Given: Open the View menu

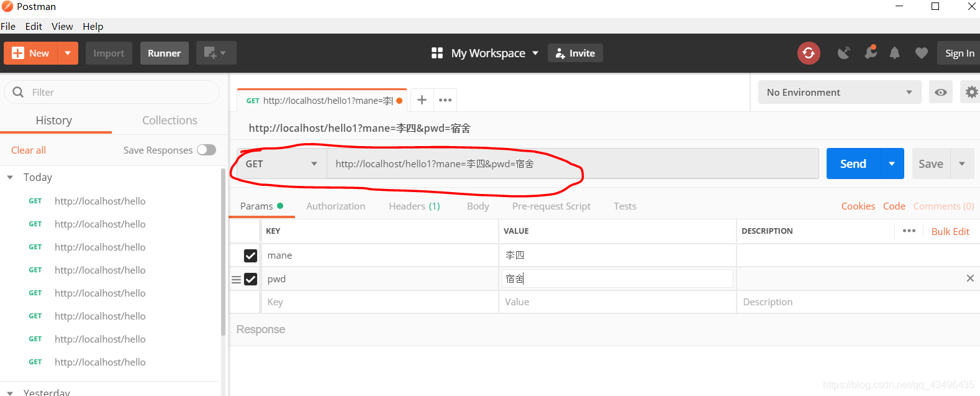Looking at the screenshot, I should click(x=62, y=26).
